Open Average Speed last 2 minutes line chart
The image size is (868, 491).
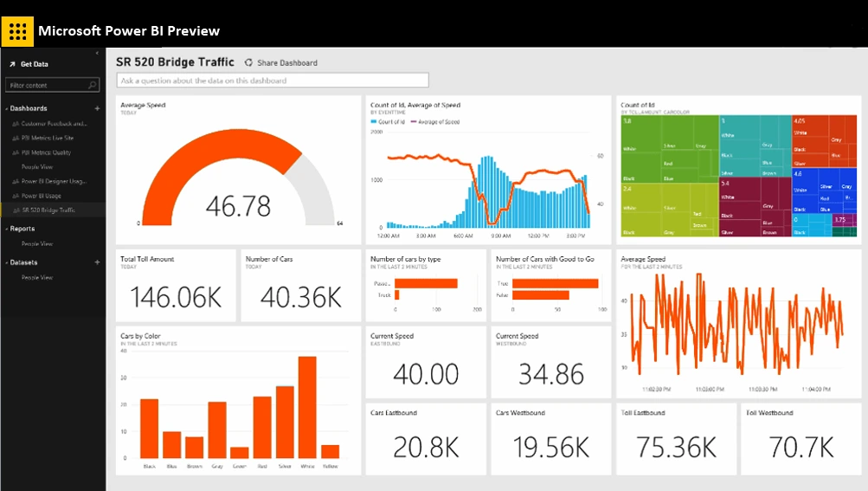[x=738, y=324]
